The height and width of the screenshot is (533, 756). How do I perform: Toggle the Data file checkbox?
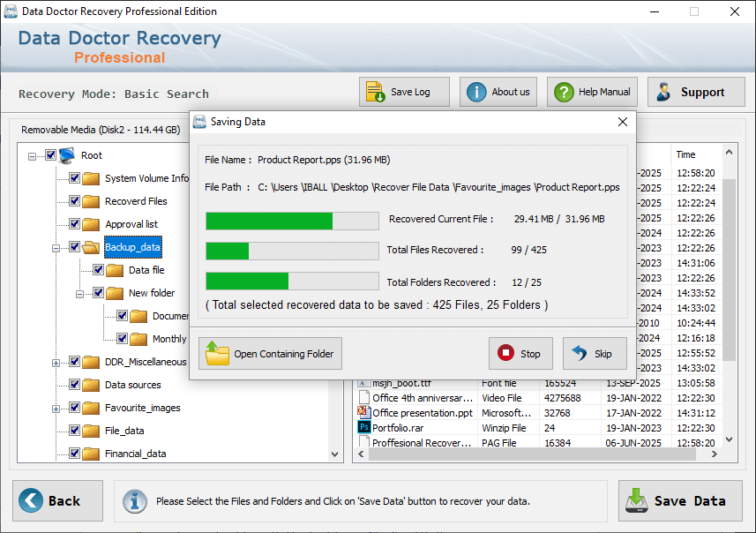point(98,270)
